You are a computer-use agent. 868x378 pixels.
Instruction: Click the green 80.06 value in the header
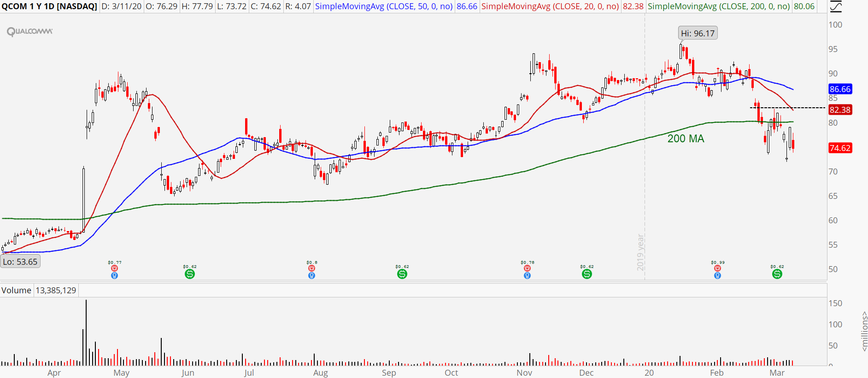pyautogui.click(x=804, y=6)
